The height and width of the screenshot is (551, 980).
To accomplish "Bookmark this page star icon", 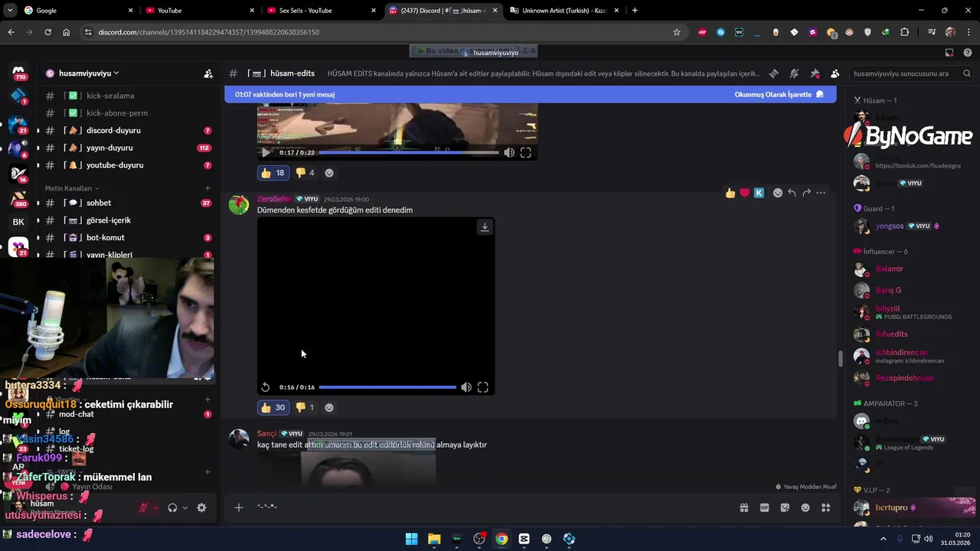I will click(x=677, y=32).
